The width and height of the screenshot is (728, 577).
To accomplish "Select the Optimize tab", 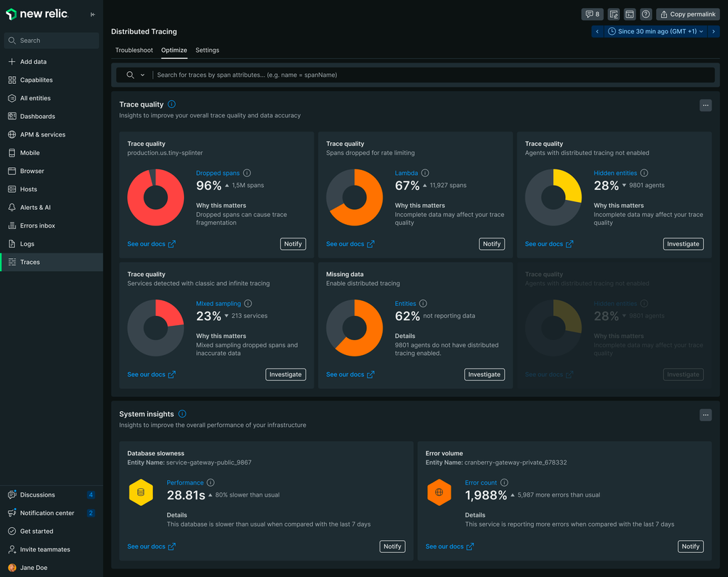I will [174, 51].
